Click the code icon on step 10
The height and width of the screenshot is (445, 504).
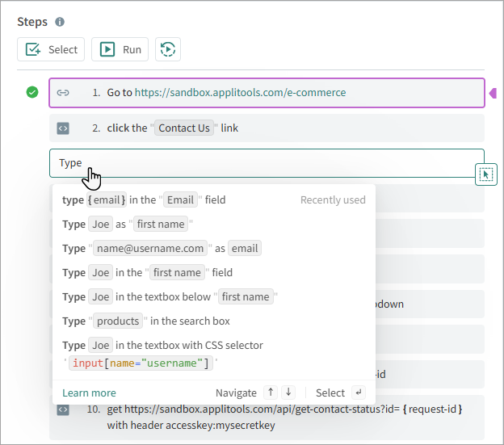(63, 409)
